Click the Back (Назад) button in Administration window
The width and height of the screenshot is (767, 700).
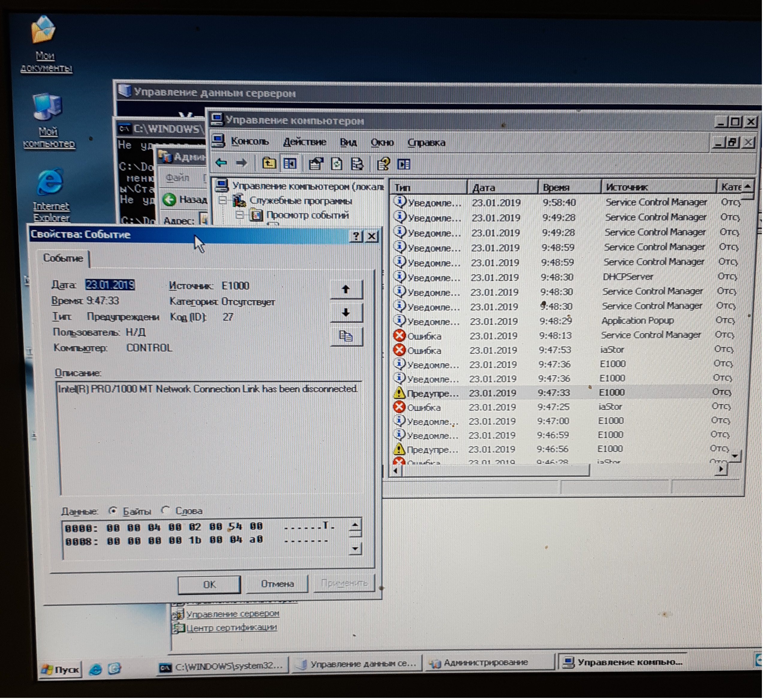pos(185,200)
